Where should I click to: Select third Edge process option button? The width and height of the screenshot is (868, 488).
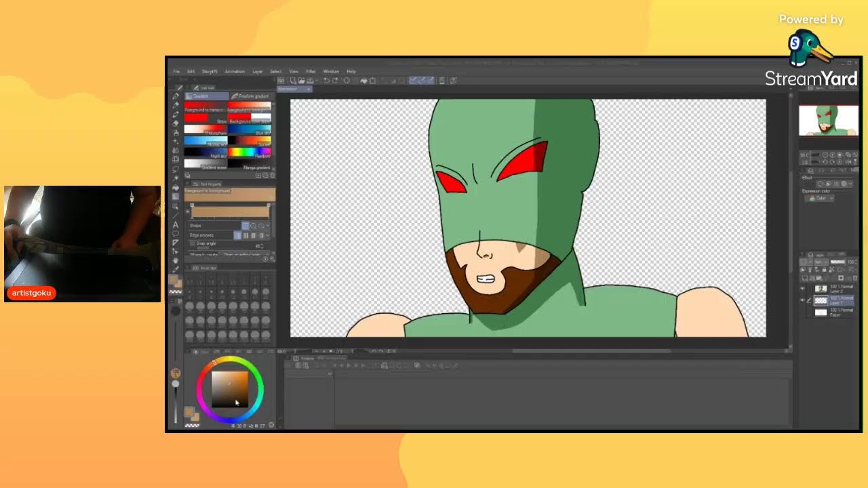(x=253, y=235)
